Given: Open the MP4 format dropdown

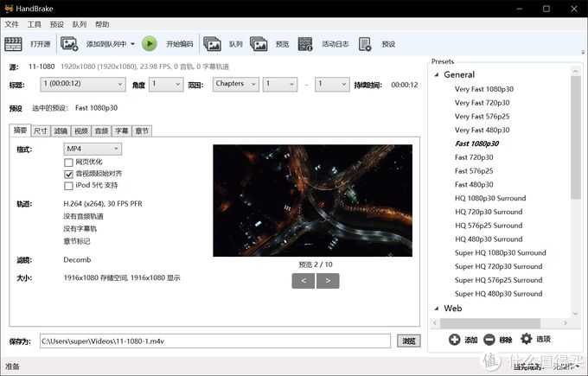Looking at the screenshot, I should 93,150.
